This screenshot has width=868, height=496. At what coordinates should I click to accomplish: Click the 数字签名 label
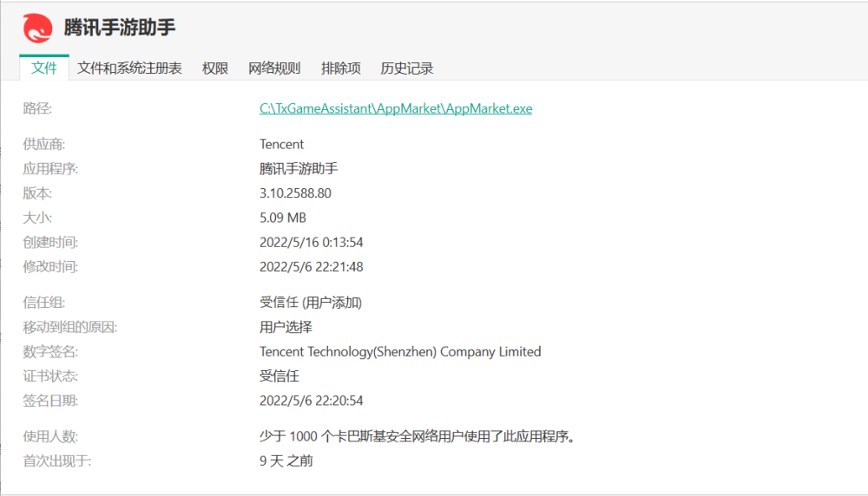[50, 352]
